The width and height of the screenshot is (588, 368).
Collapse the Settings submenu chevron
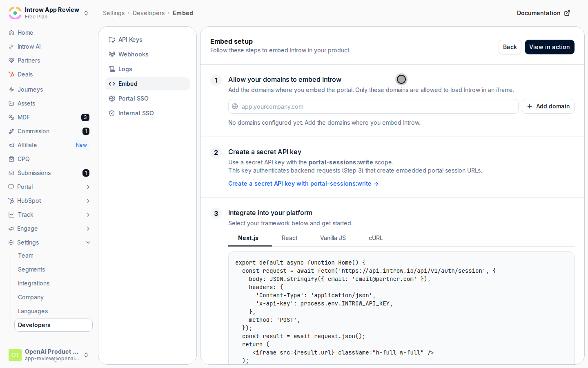pyautogui.click(x=88, y=242)
